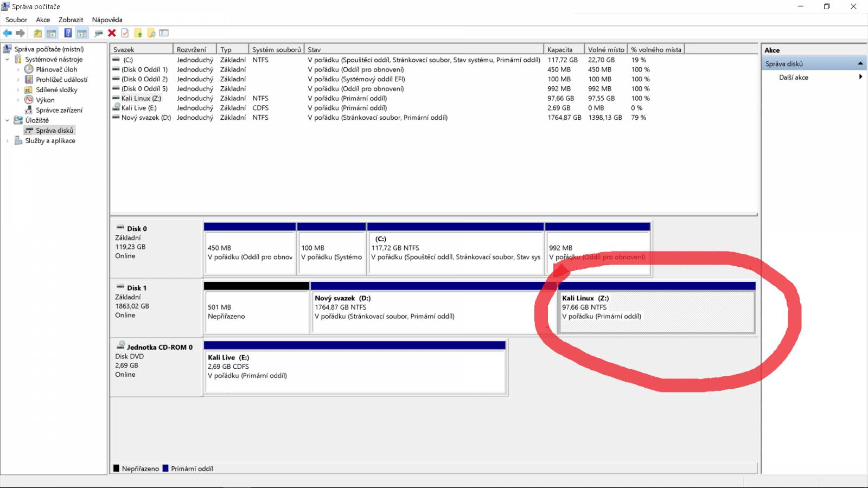The width and height of the screenshot is (868, 488).
Task: Toggle the Show/Hide Console Tree icon
Action: (x=52, y=33)
